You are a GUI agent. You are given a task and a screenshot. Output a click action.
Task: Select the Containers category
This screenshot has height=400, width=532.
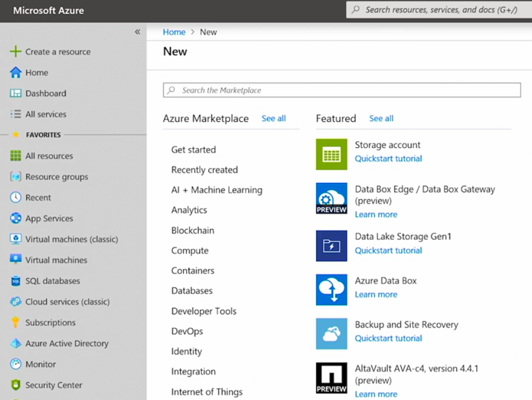tap(193, 270)
